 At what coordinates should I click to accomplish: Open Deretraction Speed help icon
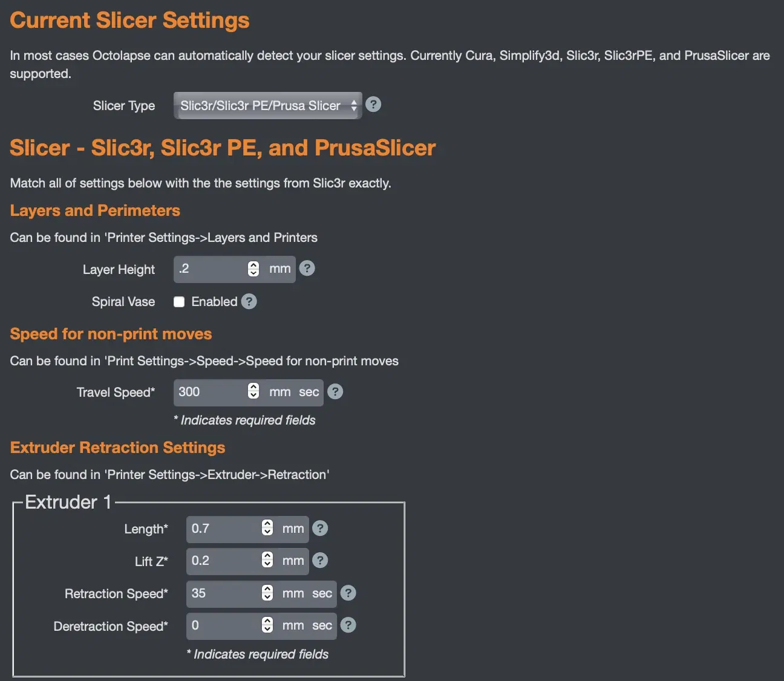tap(348, 625)
